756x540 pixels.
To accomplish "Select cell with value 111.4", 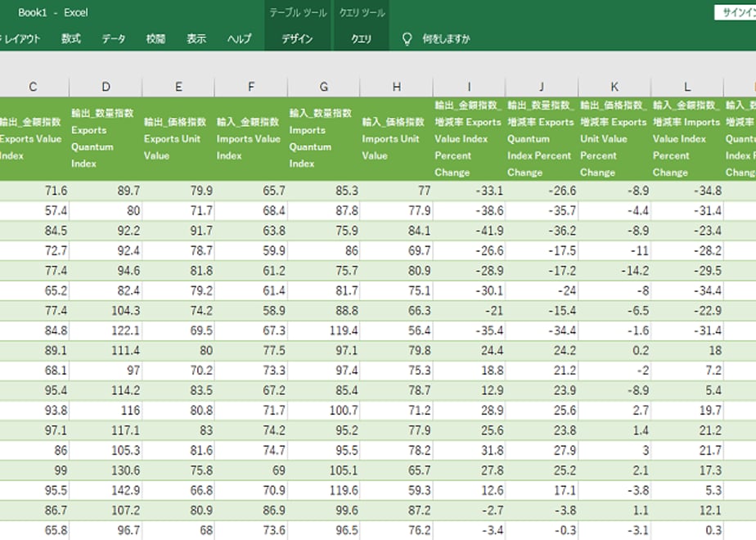I will (x=106, y=351).
